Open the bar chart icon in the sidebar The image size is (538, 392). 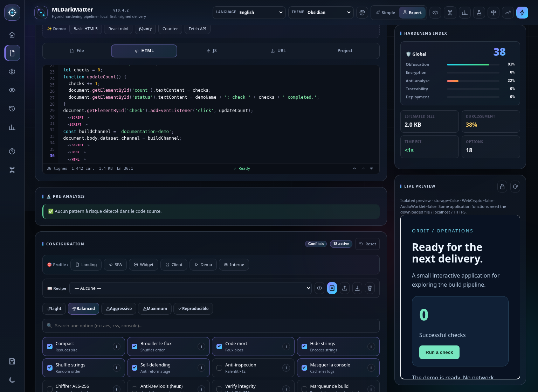12,127
